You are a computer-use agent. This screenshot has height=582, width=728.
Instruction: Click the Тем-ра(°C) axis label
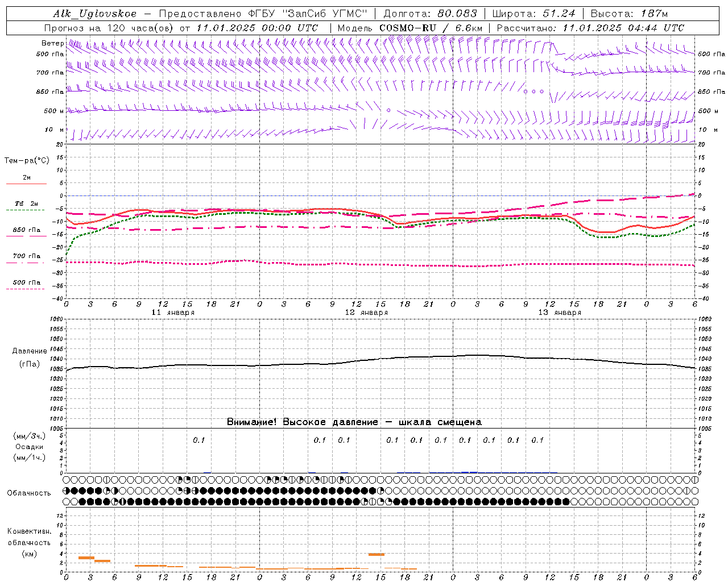point(27,161)
